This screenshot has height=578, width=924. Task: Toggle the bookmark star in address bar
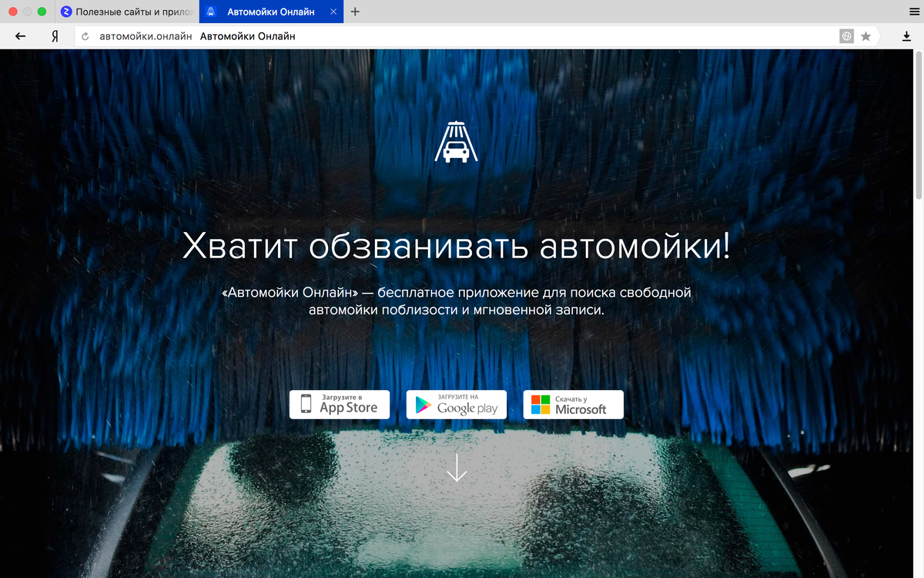pos(867,35)
